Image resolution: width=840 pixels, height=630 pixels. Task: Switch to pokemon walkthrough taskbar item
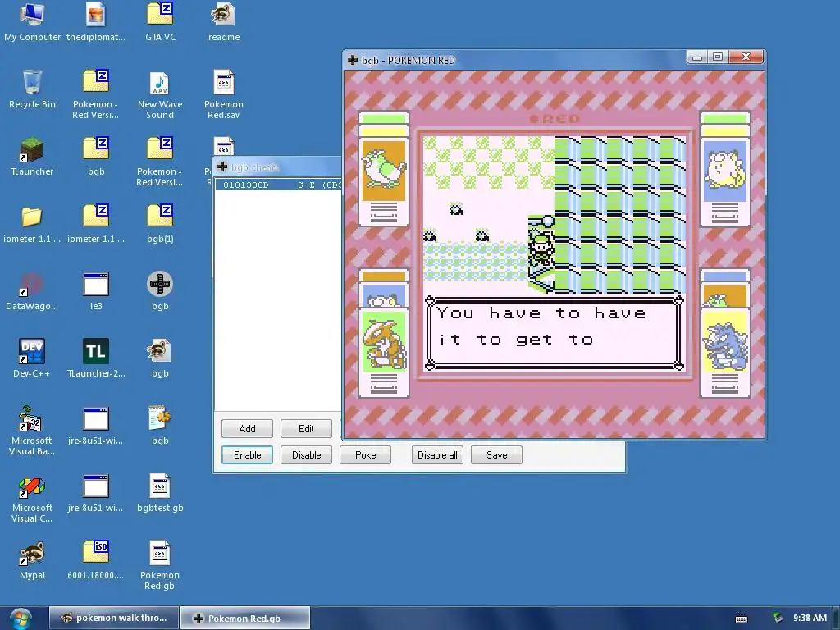pos(113,618)
